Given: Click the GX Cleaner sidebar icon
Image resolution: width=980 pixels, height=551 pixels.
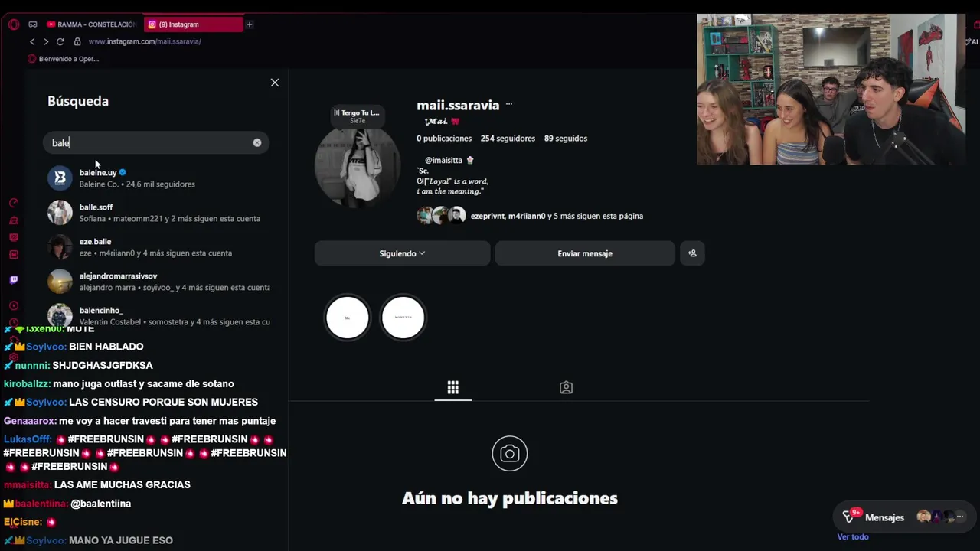Looking at the screenshot, I should coord(14,220).
